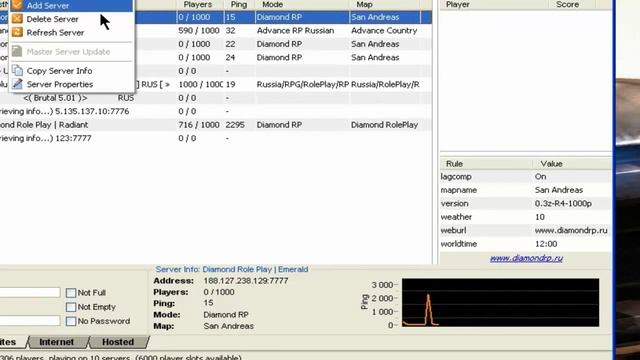Click the address 188.127.238.129:7777
Image resolution: width=640 pixels, height=360 pixels.
[x=246, y=281]
